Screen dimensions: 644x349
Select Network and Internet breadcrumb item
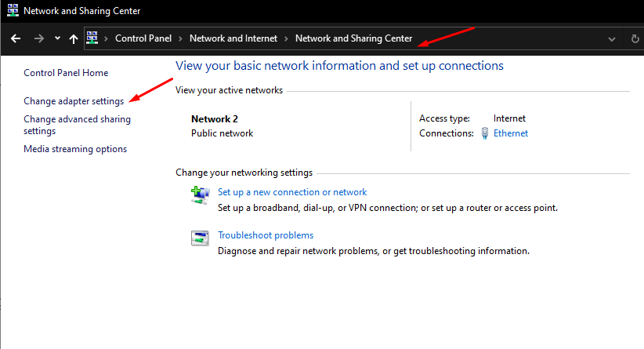coord(233,38)
